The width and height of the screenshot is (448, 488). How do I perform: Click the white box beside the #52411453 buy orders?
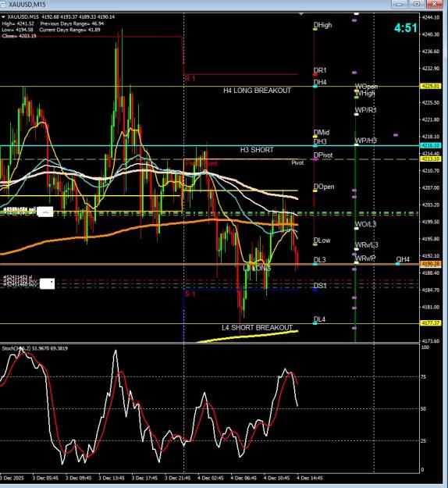(47, 283)
